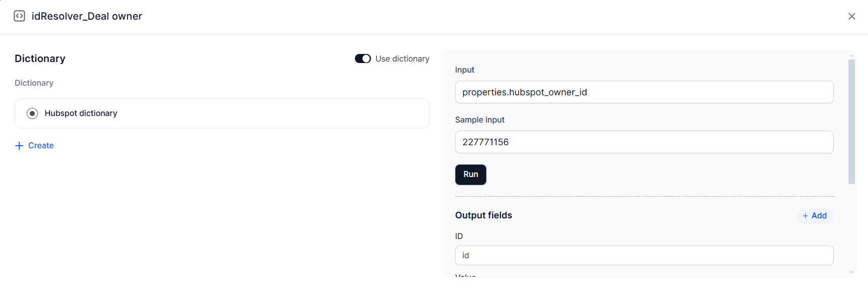Click the Sample input field showing 227771156
This screenshot has height=293, width=868.
point(644,142)
